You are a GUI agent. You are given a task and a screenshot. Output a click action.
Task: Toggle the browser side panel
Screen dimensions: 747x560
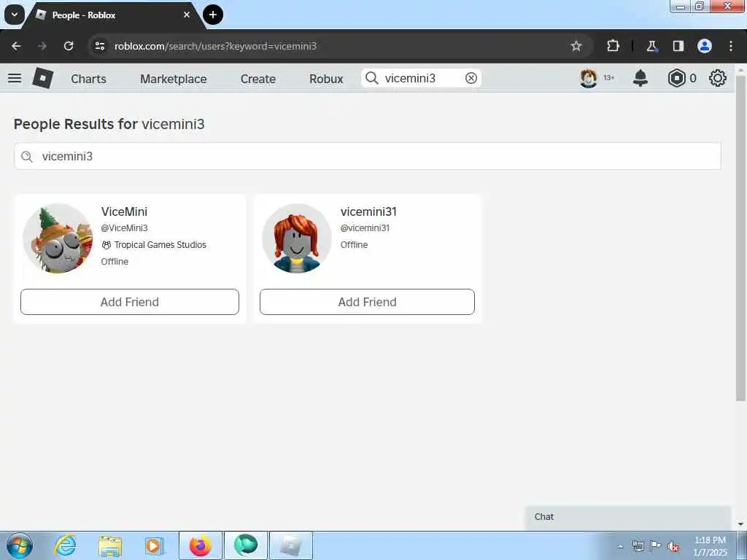coord(678,46)
